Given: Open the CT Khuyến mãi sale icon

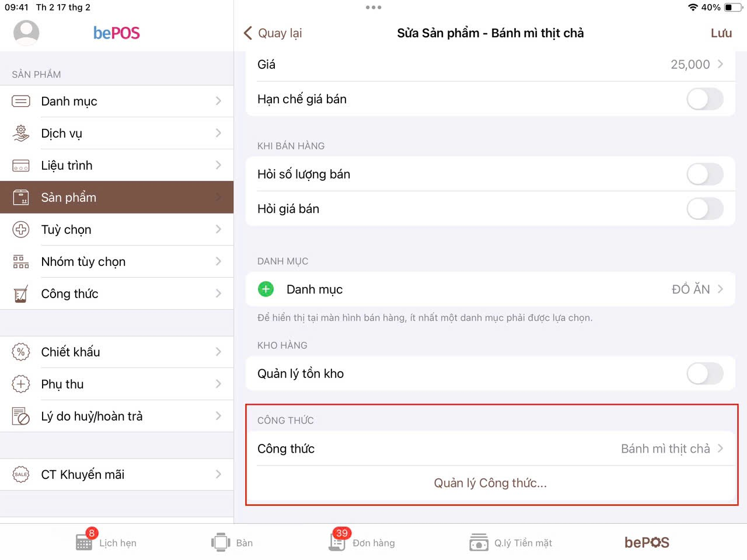Looking at the screenshot, I should 21,474.
